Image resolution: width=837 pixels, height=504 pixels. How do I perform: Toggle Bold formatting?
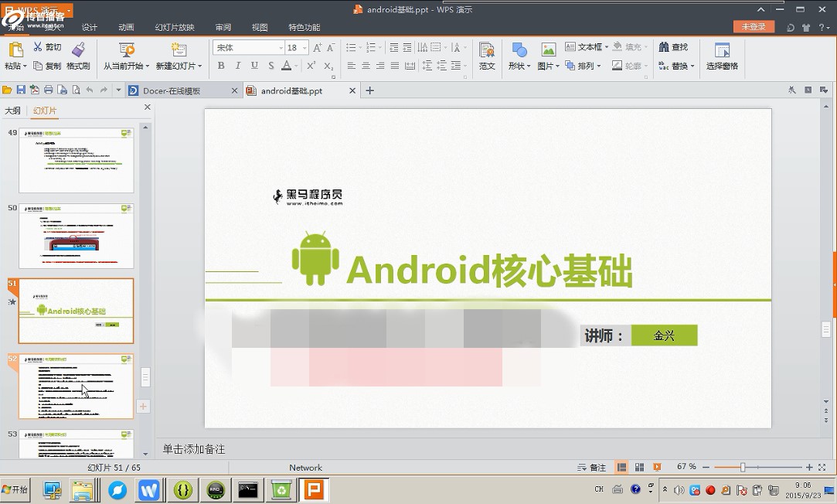(x=221, y=66)
